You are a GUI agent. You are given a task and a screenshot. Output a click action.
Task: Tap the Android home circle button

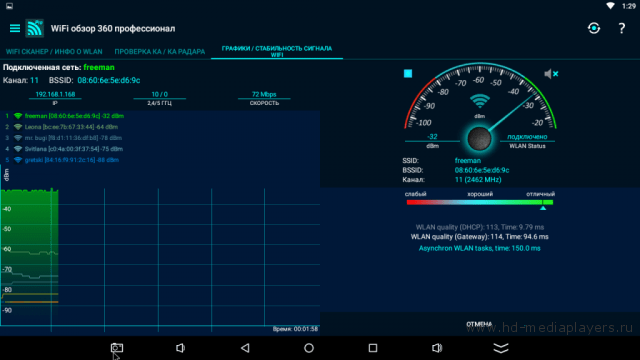coord(309,348)
